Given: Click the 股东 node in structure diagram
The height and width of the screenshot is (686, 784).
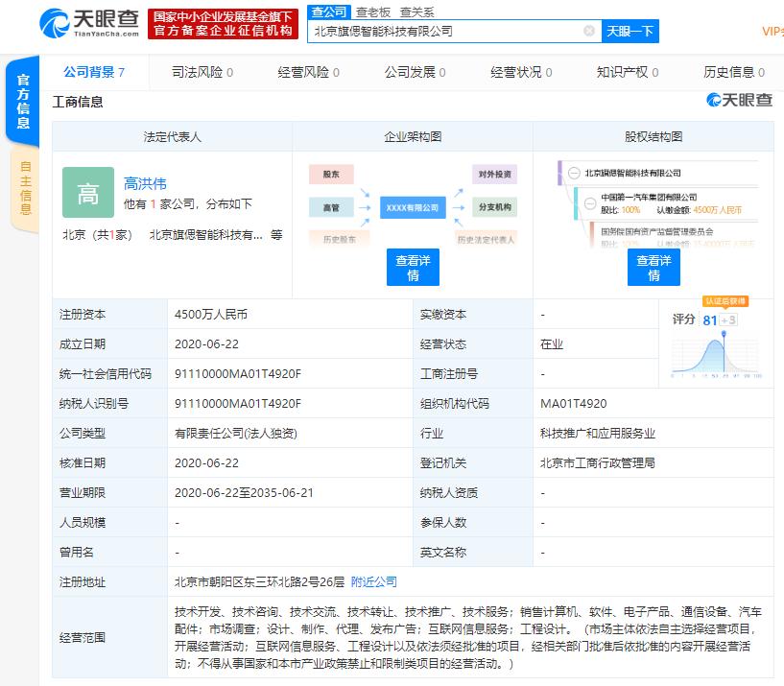Looking at the screenshot, I should coord(331,175).
